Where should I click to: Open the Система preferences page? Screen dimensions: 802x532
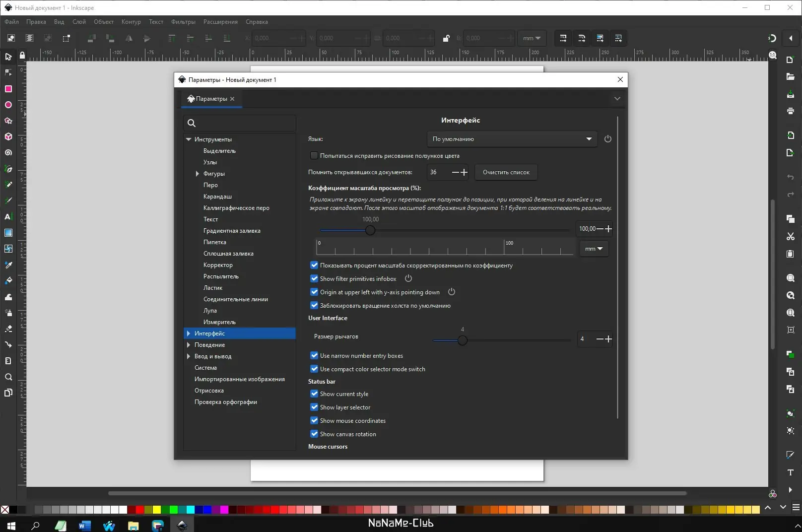pyautogui.click(x=205, y=368)
